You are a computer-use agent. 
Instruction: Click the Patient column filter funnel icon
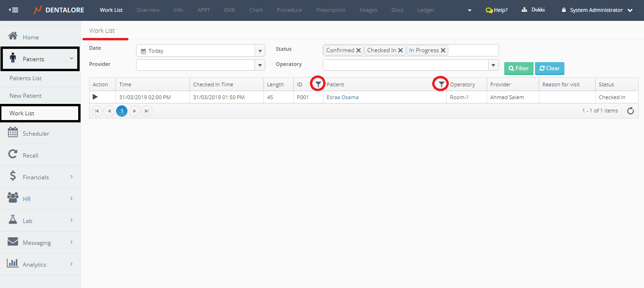click(441, 84)
